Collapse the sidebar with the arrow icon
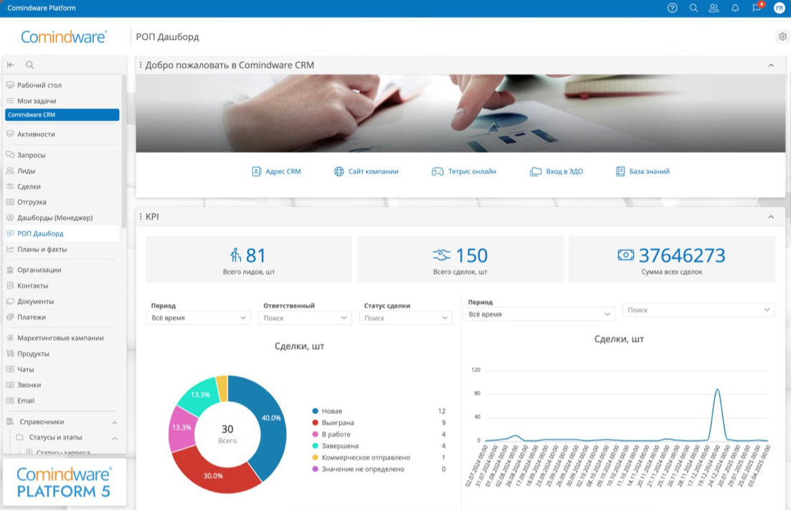The width and height of the screenshot is (791, 532). tap(10, 65)
